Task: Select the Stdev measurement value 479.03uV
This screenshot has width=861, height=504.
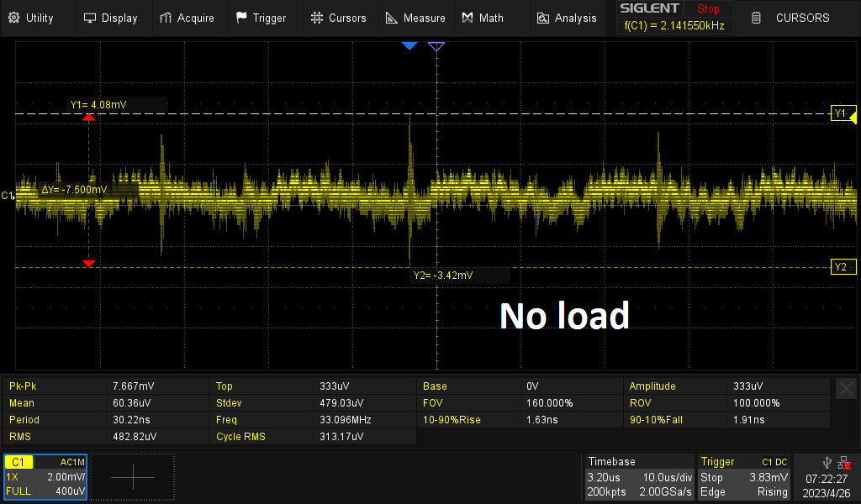Action: pyautogui.click(x=341, y=403)
